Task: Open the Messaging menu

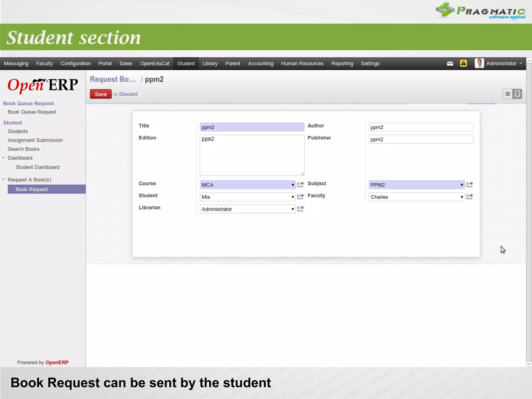Action: 16,64
